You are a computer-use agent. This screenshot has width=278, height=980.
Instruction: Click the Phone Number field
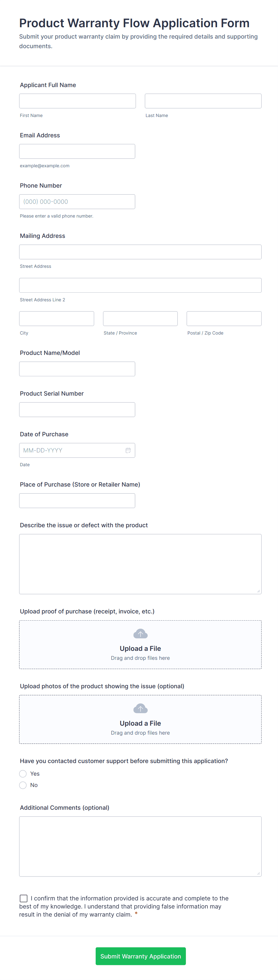click(x=77, y=202)
